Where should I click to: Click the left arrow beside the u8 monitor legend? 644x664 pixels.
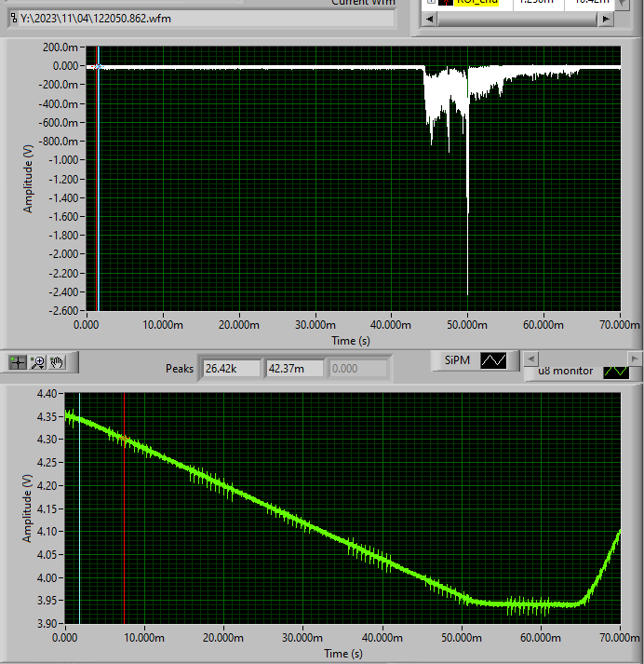click(x=530, y=359)
